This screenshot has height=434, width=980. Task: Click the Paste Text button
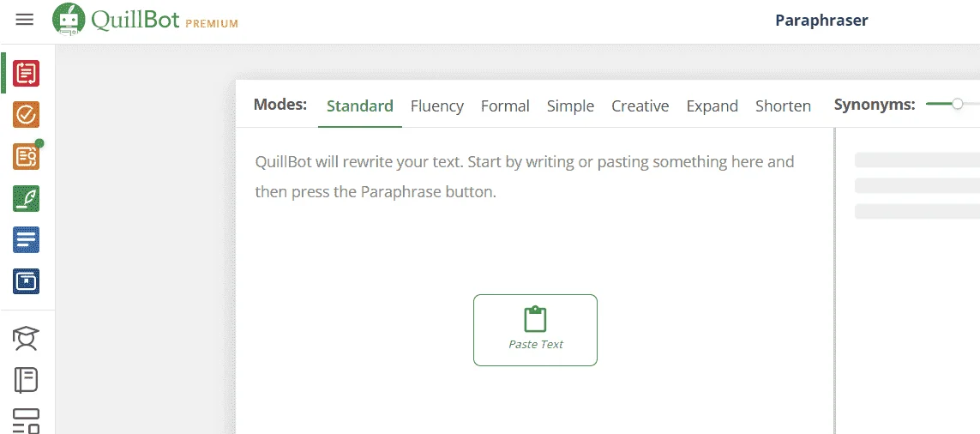535,330
